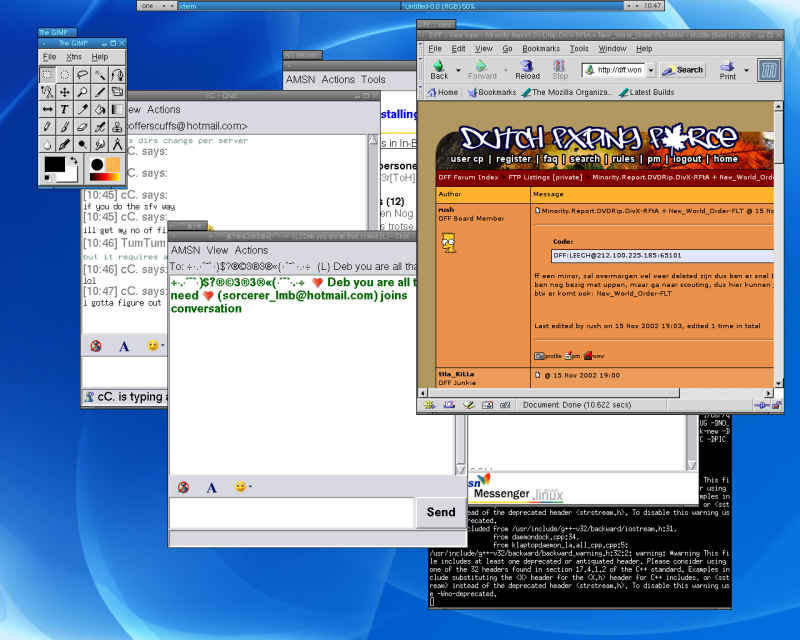Click the font A icon in Deb chat
Screen dimensions: 800x640
coord(211,487)
